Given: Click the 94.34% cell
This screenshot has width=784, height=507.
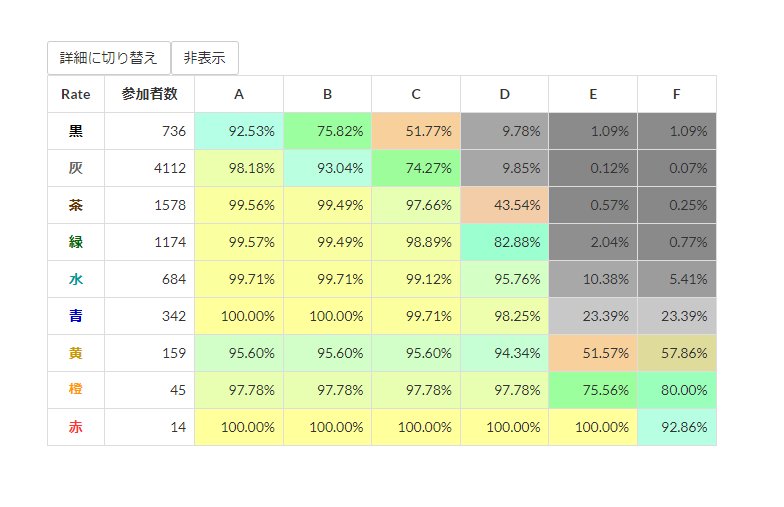Looking at the screenshot, I should pos(504,353).
